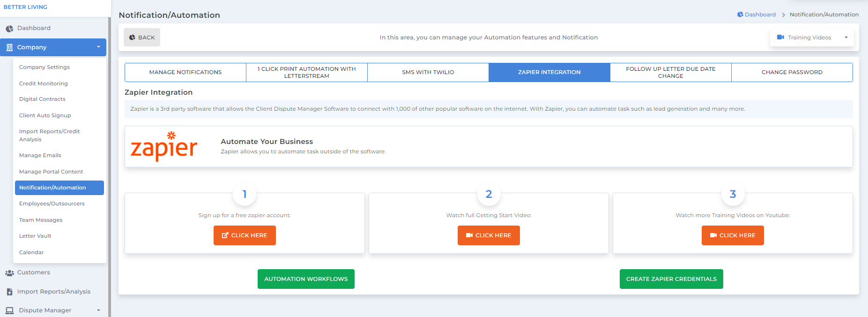Open Calendar in sidebar

[x=31, y=252]
